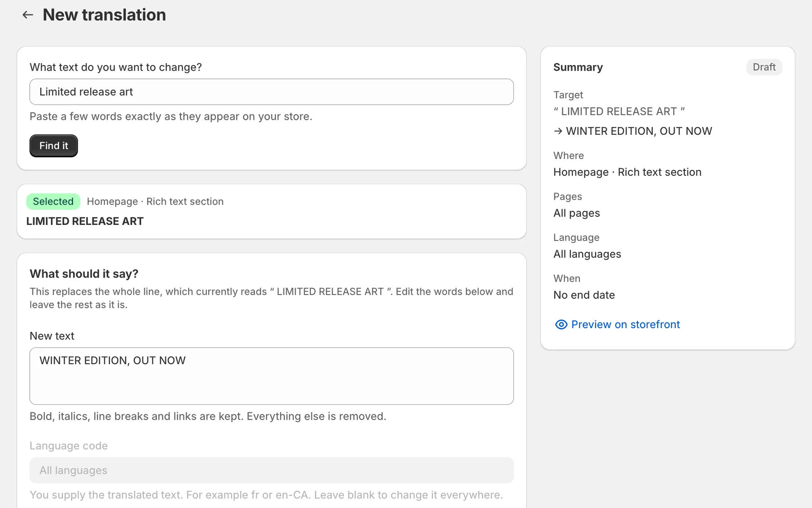
Task: Click the 'New text' field label
Action: [x=52, y=336]
